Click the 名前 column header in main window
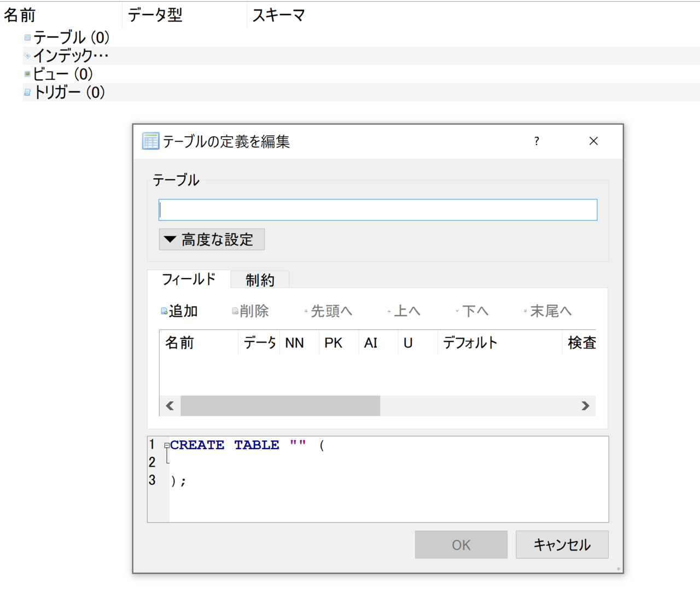The height and width of the screenshot is (615, 700). [61, 15]
